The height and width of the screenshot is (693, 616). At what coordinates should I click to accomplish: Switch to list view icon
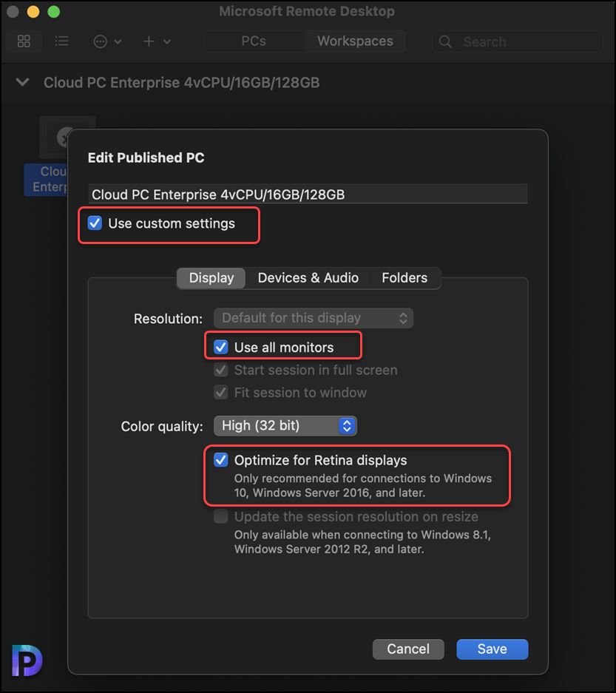point(61,41)
